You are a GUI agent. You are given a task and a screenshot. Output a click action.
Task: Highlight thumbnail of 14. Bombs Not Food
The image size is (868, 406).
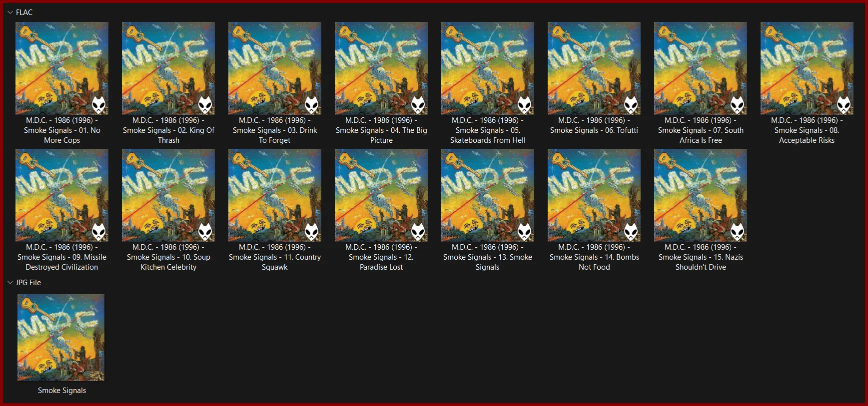tap(594, 195)
